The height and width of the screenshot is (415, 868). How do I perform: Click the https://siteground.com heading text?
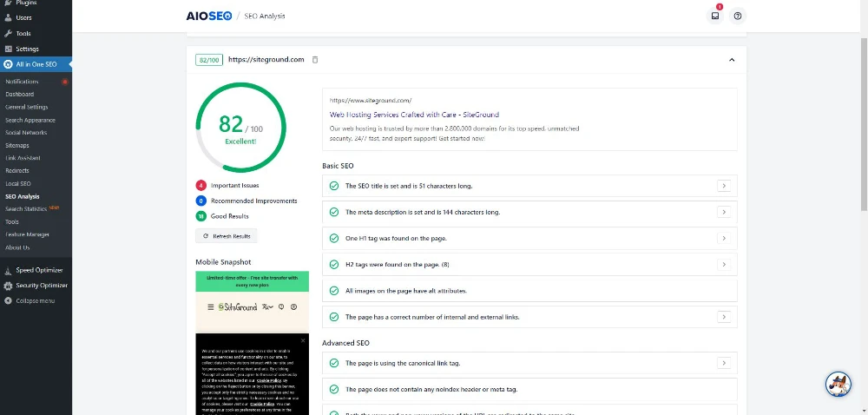pyautogui.click(x=266, y=60)
